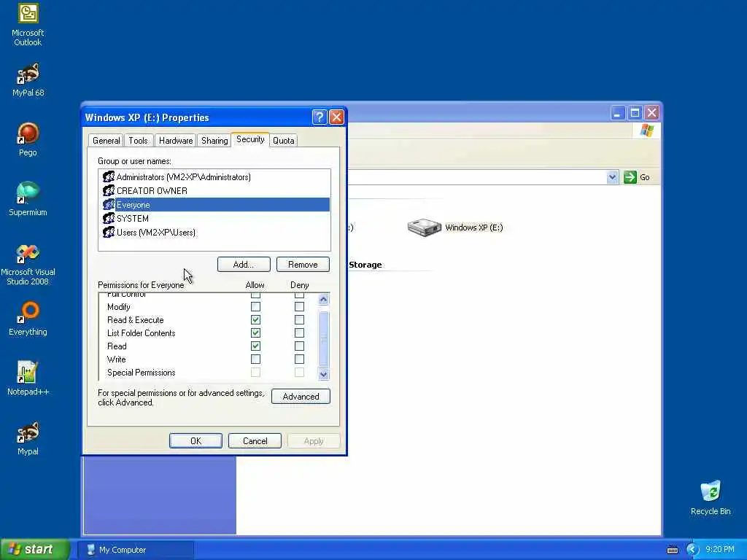This screenshot has height=560, width=747.
Task: Open the Sharing tab
Action: click(x=214, y=141)
